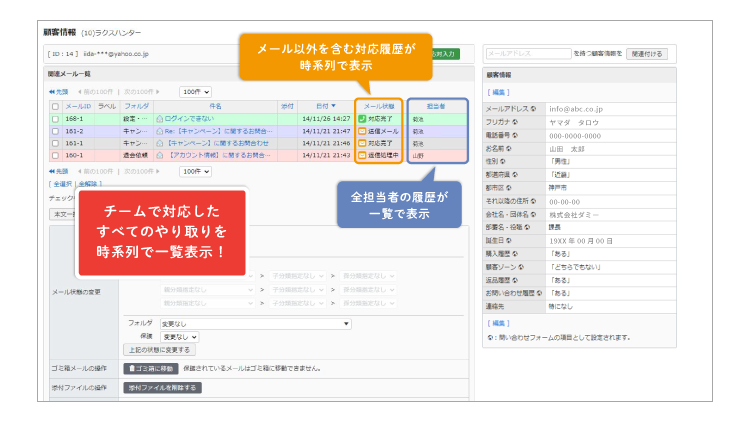750x422 pixels.
Task: Sort by 担当者 column header
Action: point(436,106)
